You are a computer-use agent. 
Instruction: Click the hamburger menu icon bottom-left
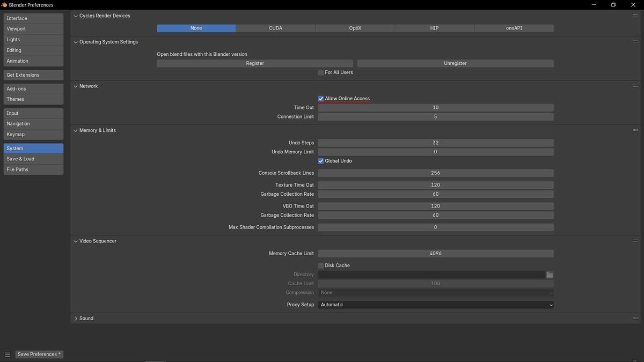8,354
